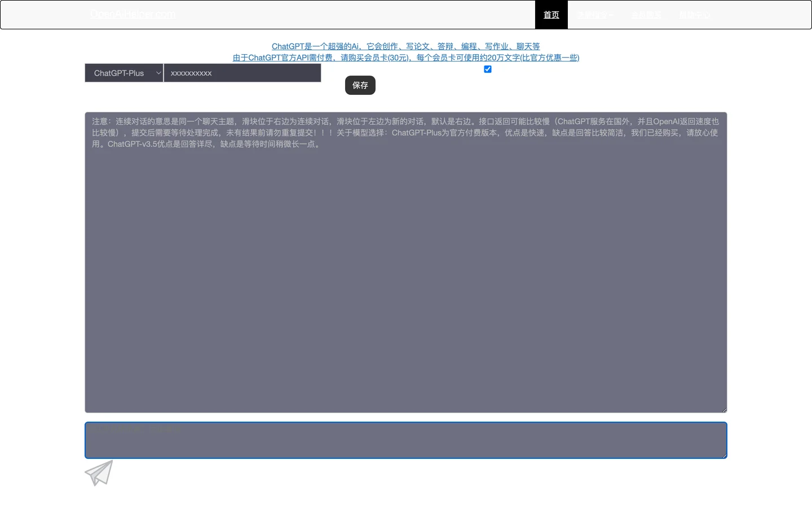Open the 购买会员卡(30元) purchase notice link
812x508 pixels.
[x=405, y=58]
